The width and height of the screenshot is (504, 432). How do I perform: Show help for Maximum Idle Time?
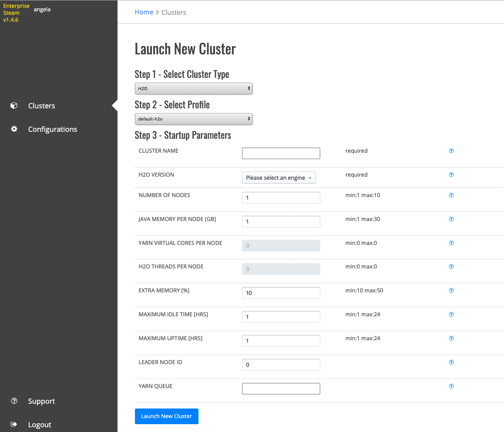tap(451, 315)
